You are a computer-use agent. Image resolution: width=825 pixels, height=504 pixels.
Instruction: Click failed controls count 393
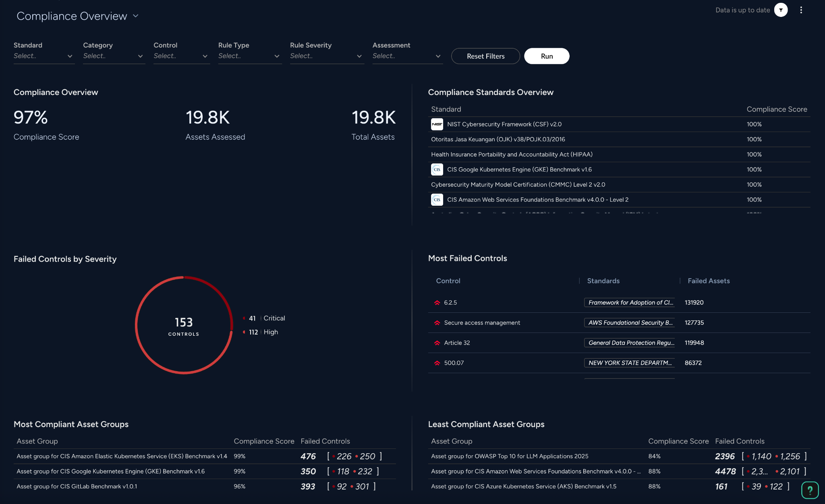coord(308,487)
